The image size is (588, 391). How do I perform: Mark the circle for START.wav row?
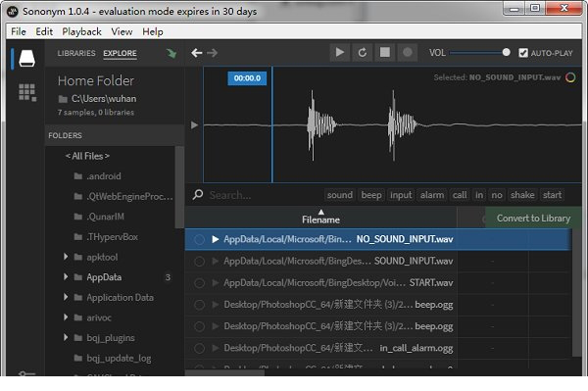(x=200, y=282)
